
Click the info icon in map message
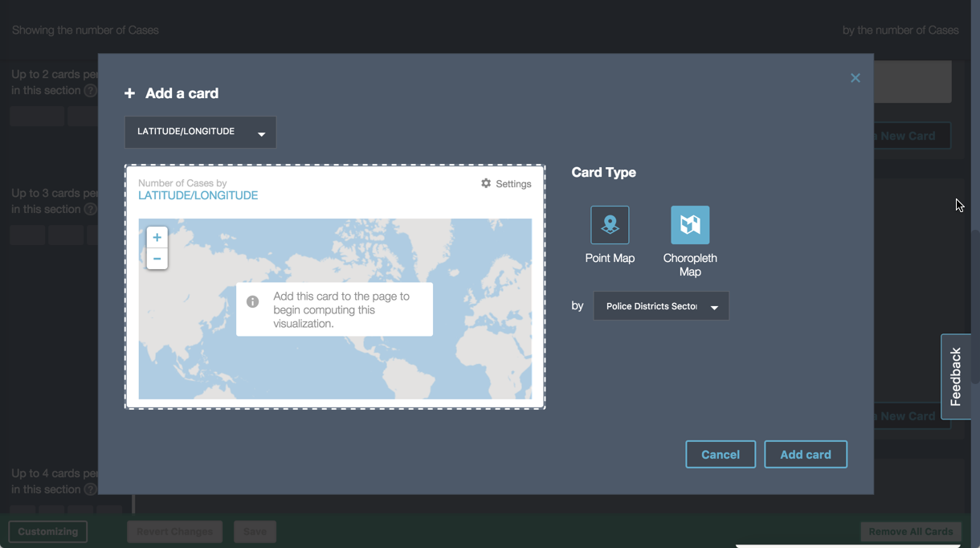[253, 302]
